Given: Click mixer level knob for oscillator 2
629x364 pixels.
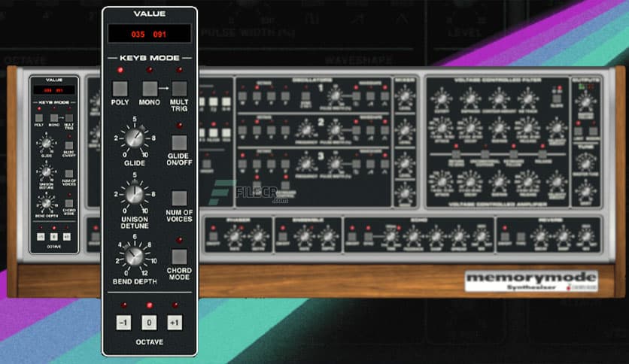Looking at the screenshot, I should pos(405,131).
